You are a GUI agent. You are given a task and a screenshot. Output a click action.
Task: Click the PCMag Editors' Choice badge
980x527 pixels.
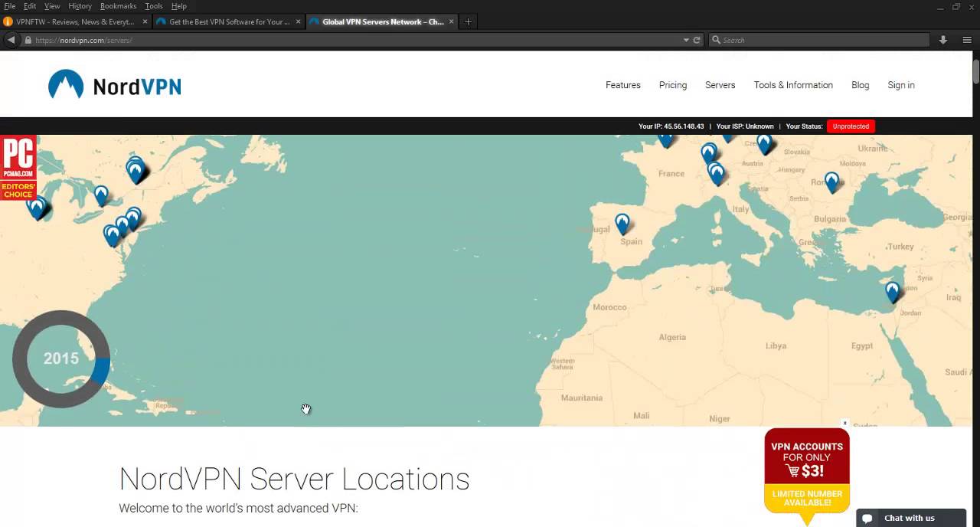coord(18,168)
